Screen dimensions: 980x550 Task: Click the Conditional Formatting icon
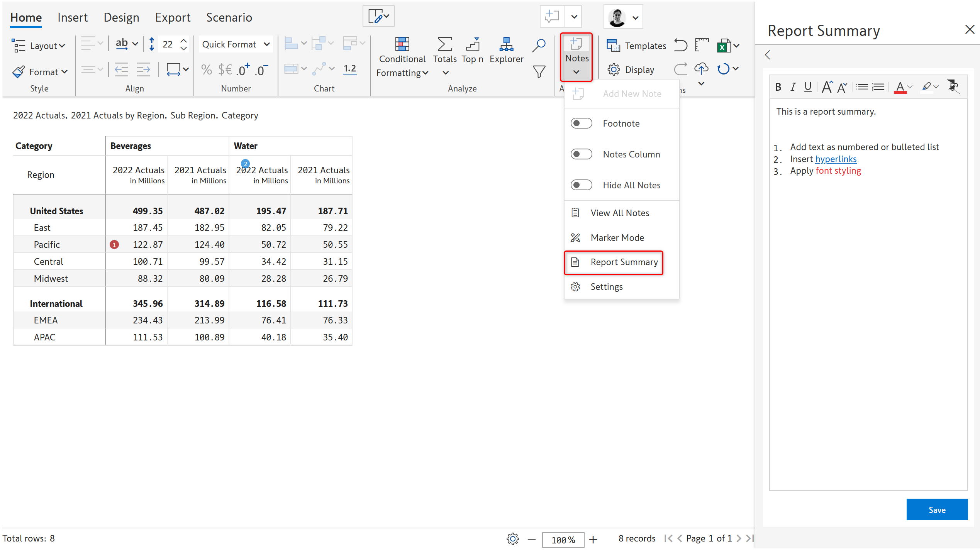[402, 45]
